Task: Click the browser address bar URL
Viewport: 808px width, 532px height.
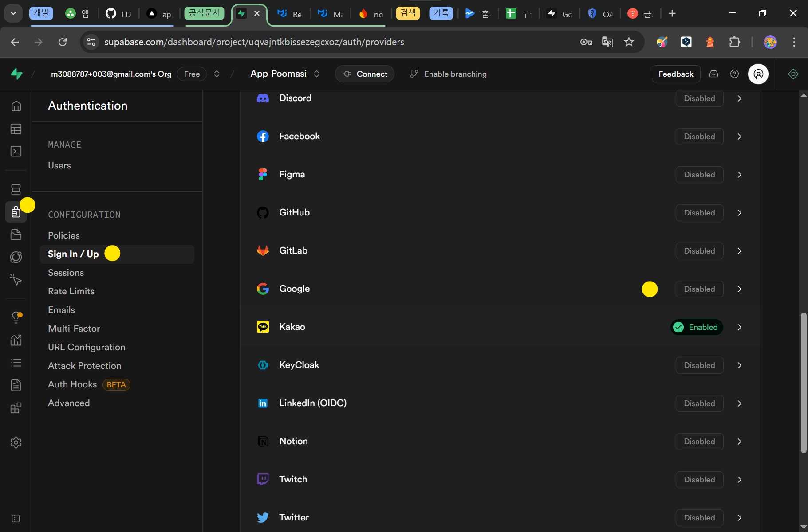Action: (254, 42)
